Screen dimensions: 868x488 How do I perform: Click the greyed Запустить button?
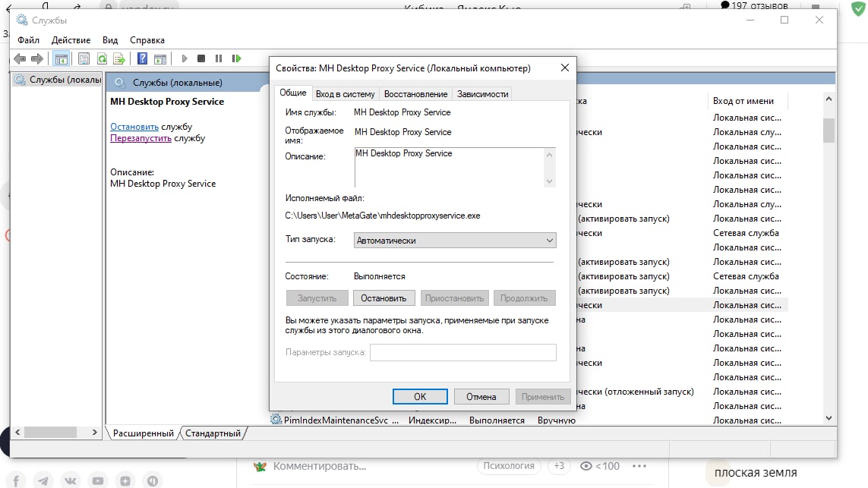click(317, 298)
